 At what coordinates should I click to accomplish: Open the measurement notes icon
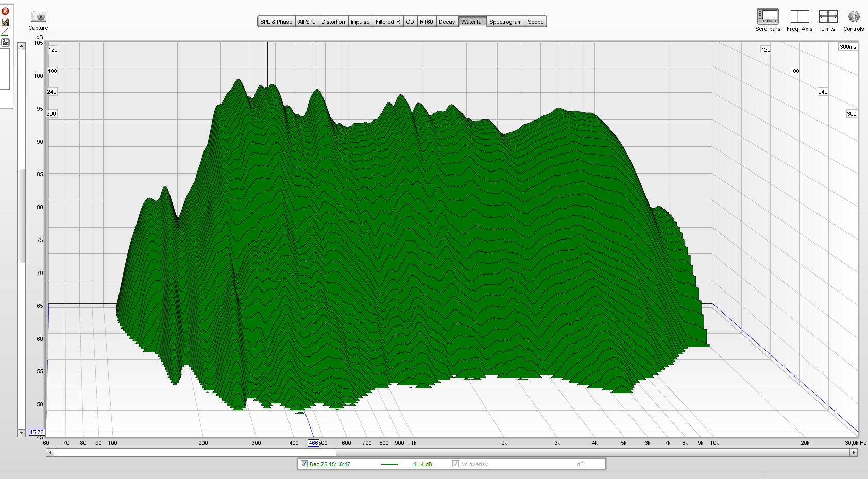point(5,43)
